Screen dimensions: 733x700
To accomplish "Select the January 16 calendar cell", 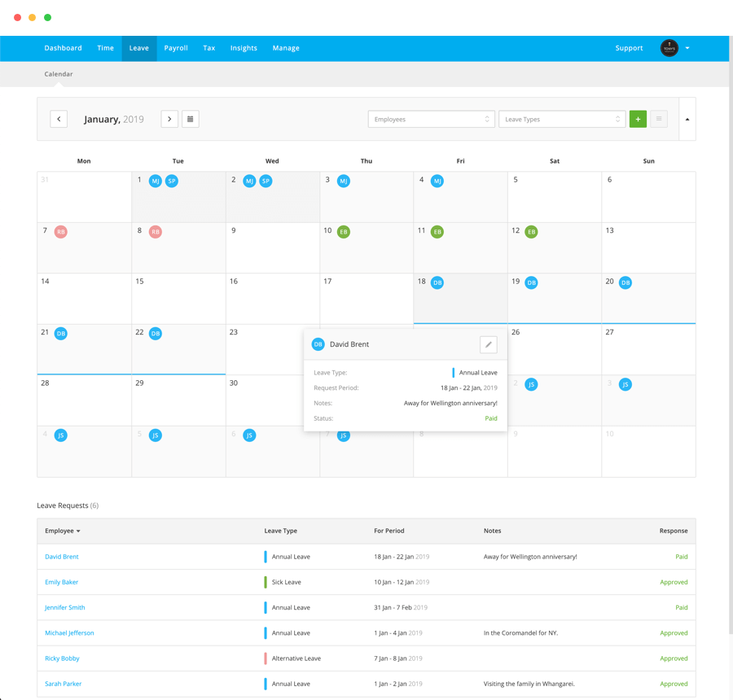I will tap(273, 299).
